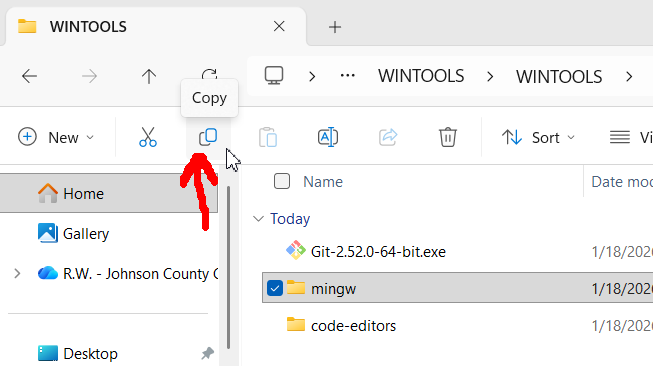Open the View options menu
This screenshot has width=653, height=366.
pos(631,137)
